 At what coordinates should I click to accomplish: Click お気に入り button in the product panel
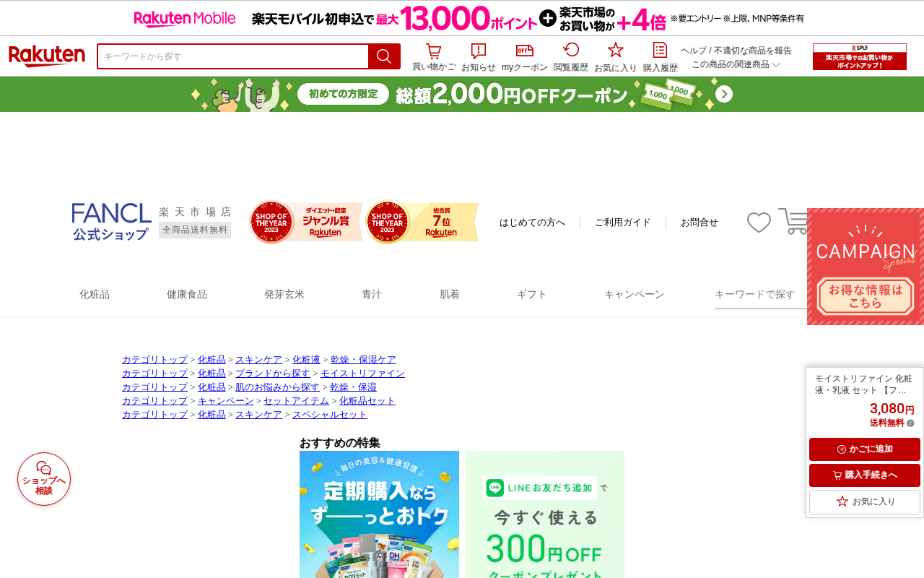[x=865, y=501]
